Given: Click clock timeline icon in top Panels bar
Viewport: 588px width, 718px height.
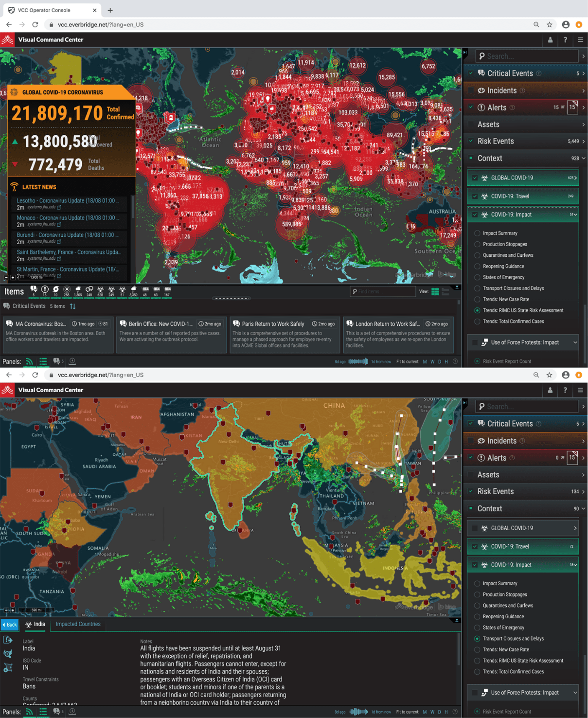Looking at the screenshot, I should [x=72, y=361].
